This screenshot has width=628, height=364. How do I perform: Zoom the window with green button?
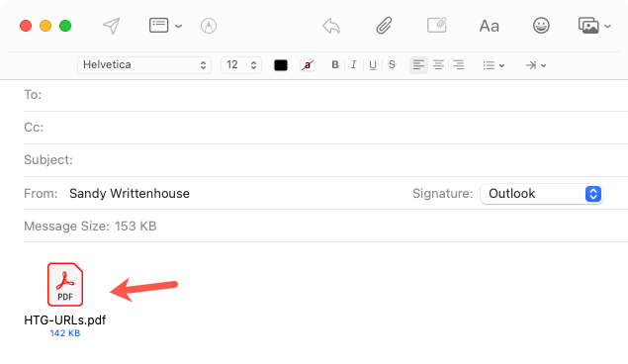65,26
